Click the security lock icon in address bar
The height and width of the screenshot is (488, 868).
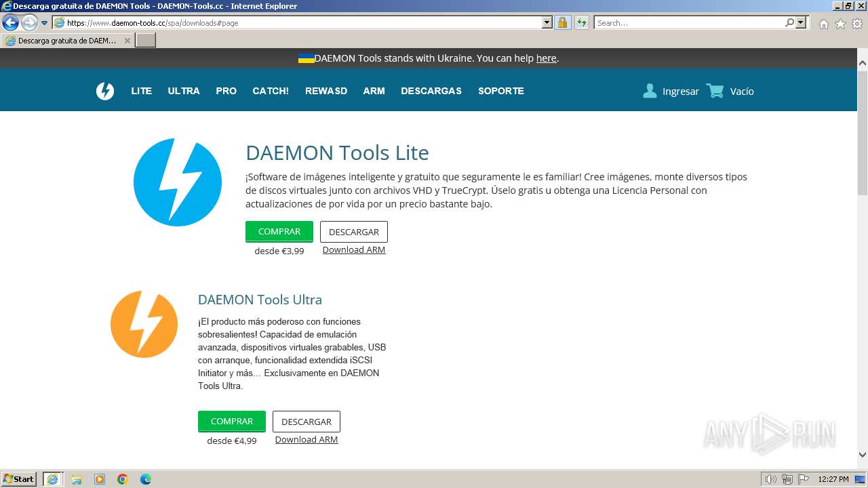click(x=562, y=22)
